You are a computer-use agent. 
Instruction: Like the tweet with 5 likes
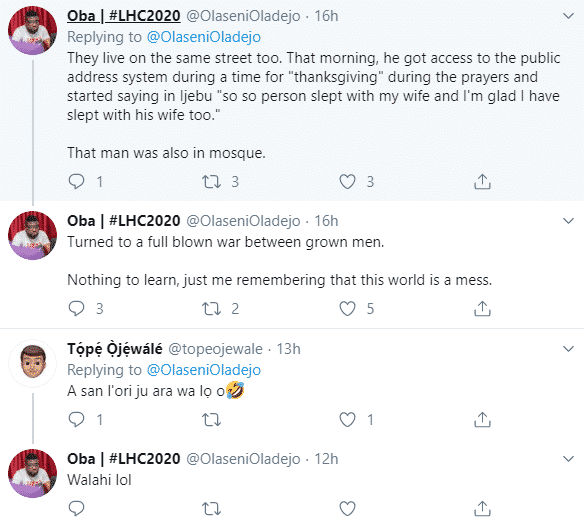click(x=347, y=309)
